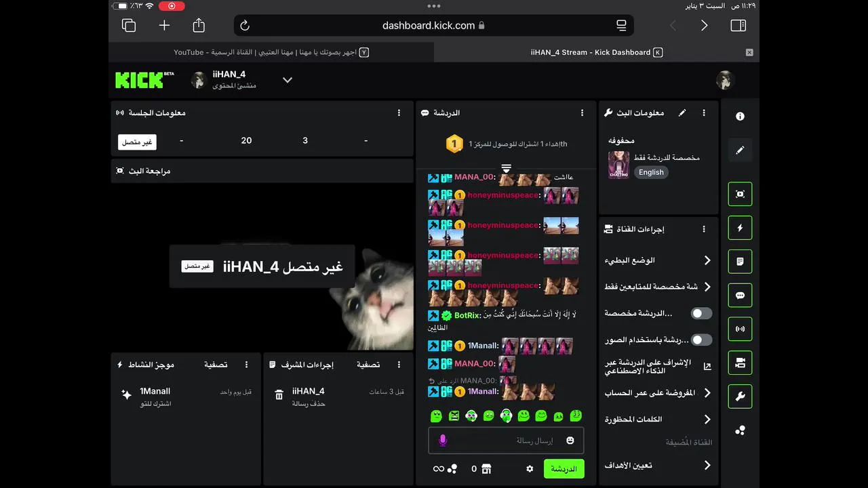Viewport: 868px width, 488px height.
Task: Select the angry green emote
Action: coord(454,415)
